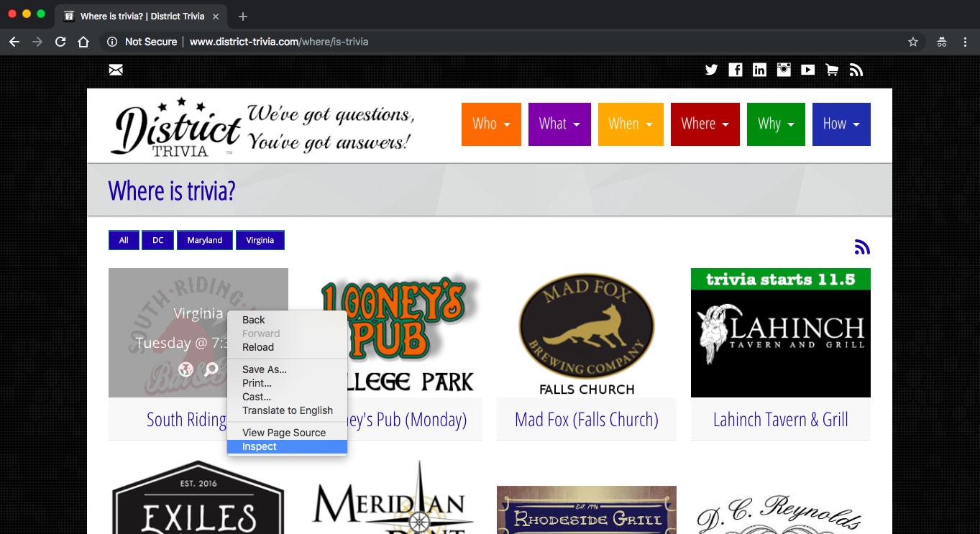The image size is (980, 534).
Task: Filter venues by Maryland
Action: tap(205, 240)
